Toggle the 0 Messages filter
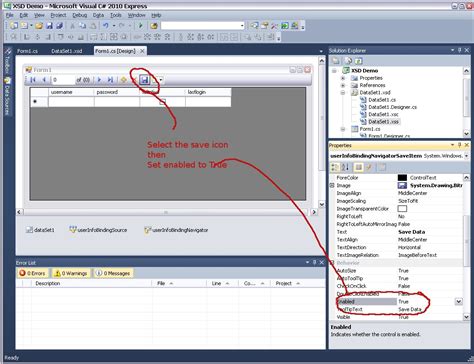This screenshot has width=474, height=364. [113, 273]
